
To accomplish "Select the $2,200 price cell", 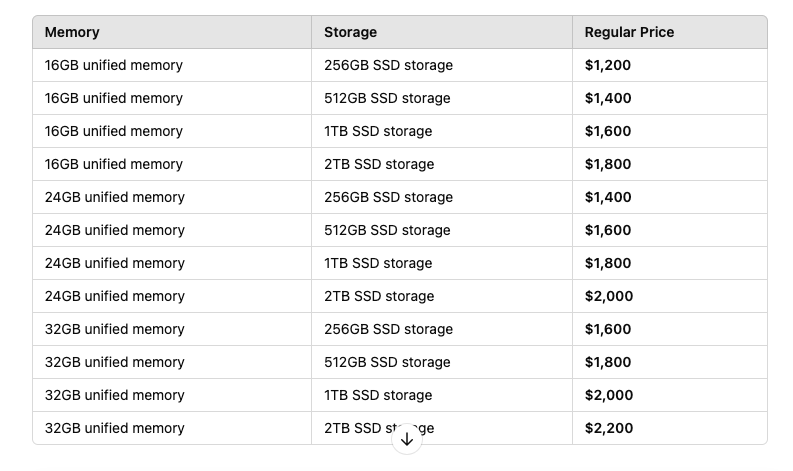I will coord(609,428).
